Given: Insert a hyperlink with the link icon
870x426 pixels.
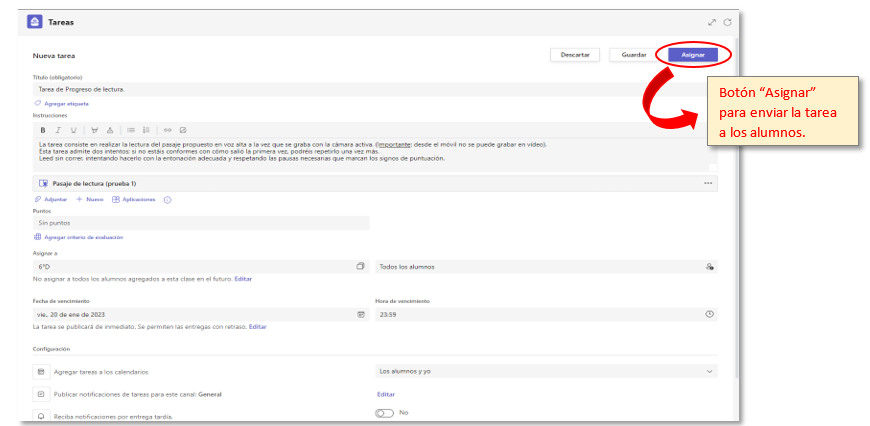Looking at the screenshot, I should click(167, 130).
